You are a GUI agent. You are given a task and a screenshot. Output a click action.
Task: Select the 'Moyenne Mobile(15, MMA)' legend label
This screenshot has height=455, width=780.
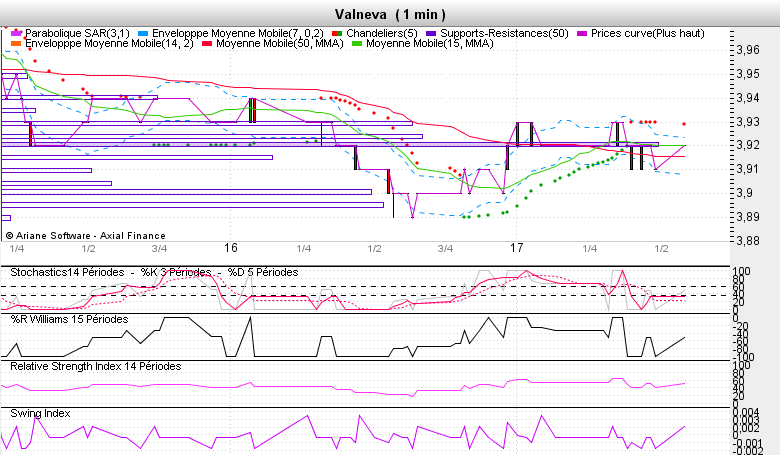(430, 44)
